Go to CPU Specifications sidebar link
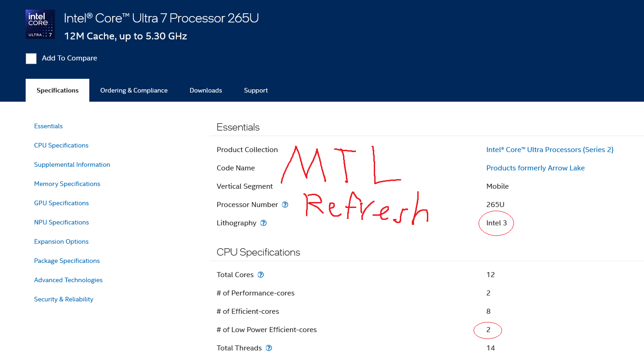The width and height of the screenshot is (644, 355). [61, 145]
